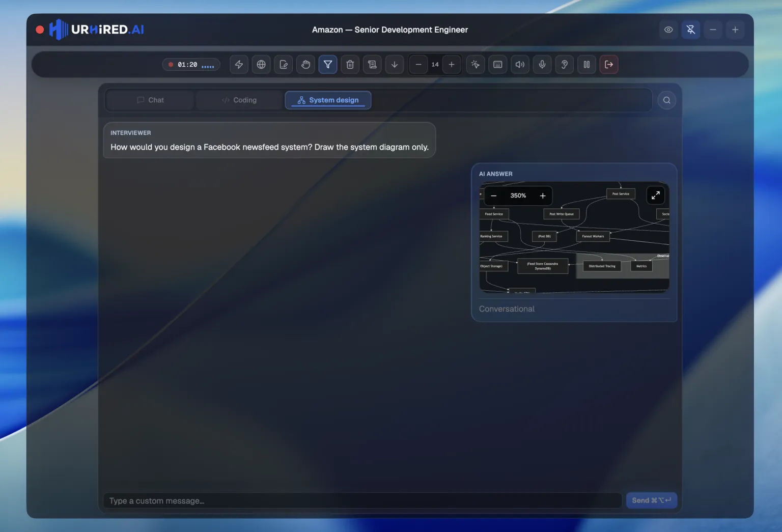Click the (Post DB) diagram node

click(x=544, y=236)
